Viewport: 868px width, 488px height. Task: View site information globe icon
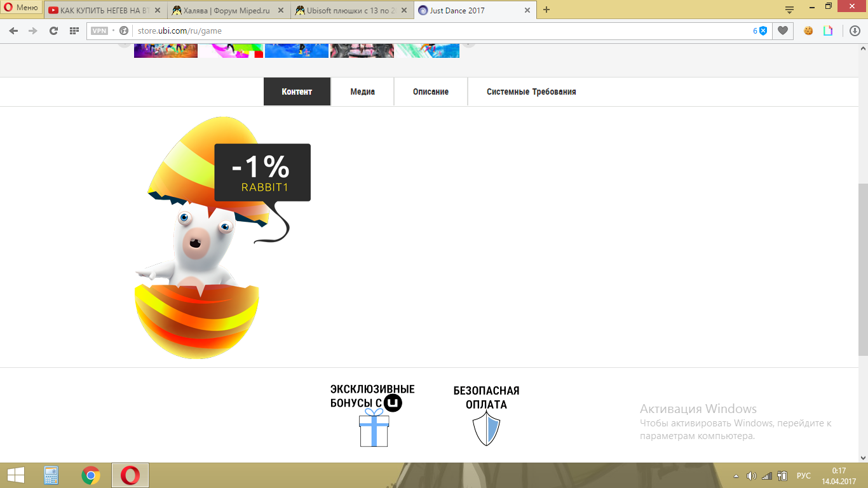tap(124, 30)
